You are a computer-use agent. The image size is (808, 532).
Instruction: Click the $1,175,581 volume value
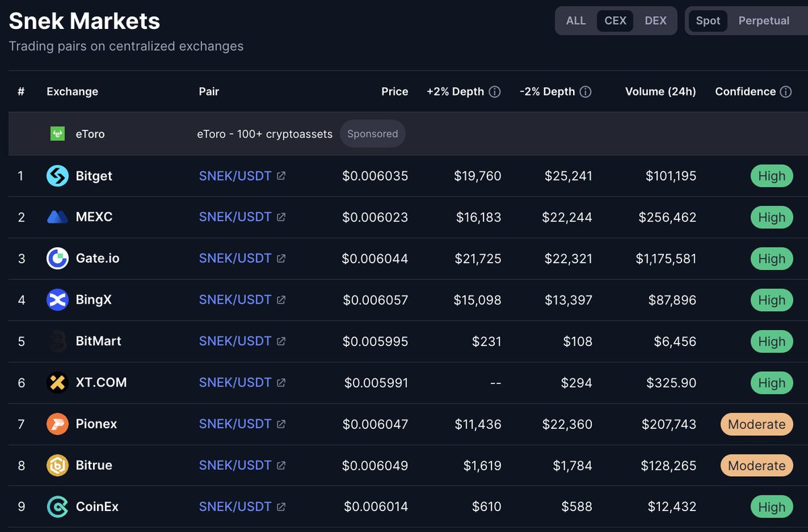click(666, 259)
